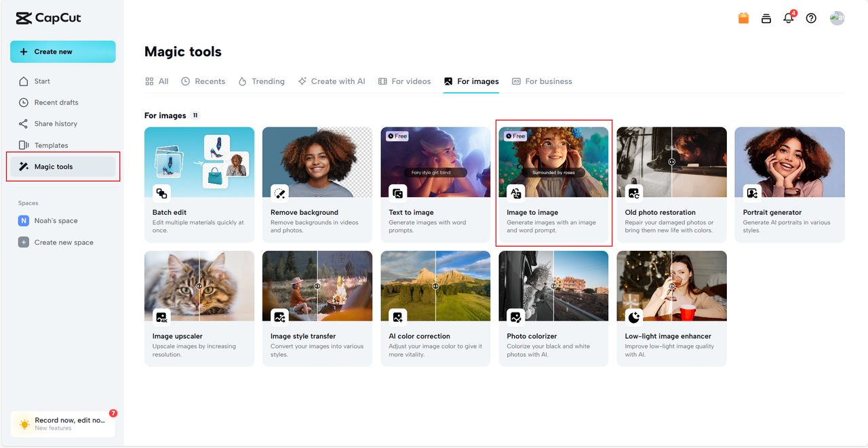The image size is (868, 448).
Task: Click the Image upscaler title
Action: 178,336
